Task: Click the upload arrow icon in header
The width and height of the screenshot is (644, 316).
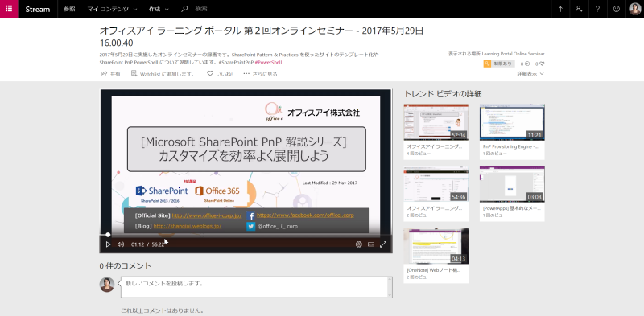Action: [560, 9]
